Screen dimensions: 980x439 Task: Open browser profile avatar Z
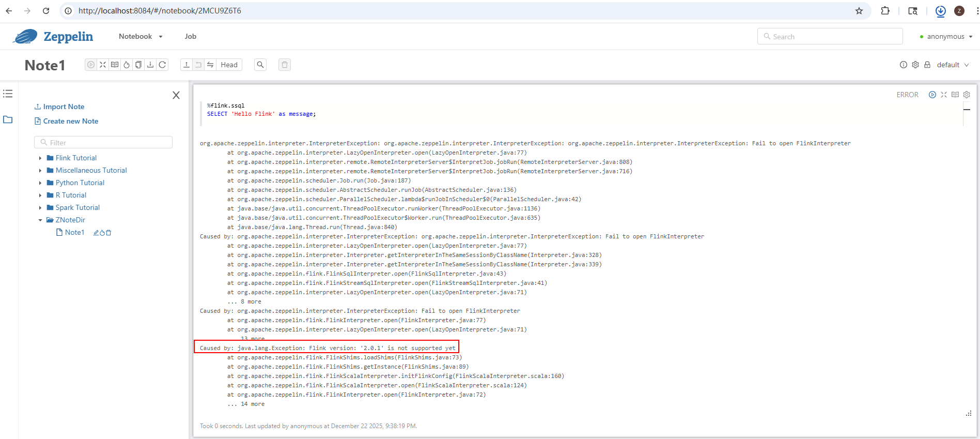pos(959,11)
